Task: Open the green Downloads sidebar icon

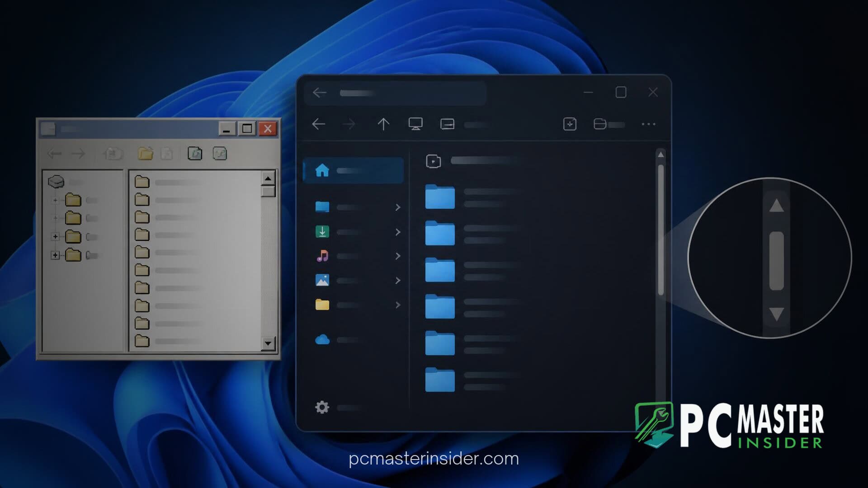Action: point(322,232)
